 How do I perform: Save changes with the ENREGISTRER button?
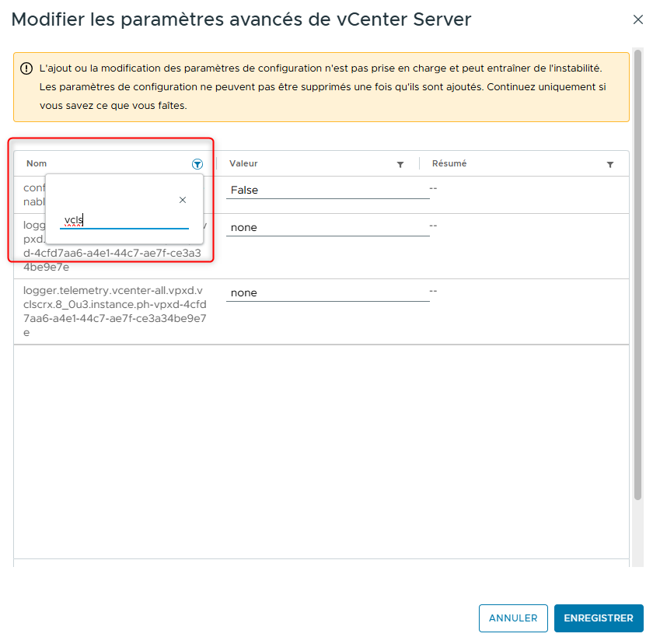tap(599, 618)
